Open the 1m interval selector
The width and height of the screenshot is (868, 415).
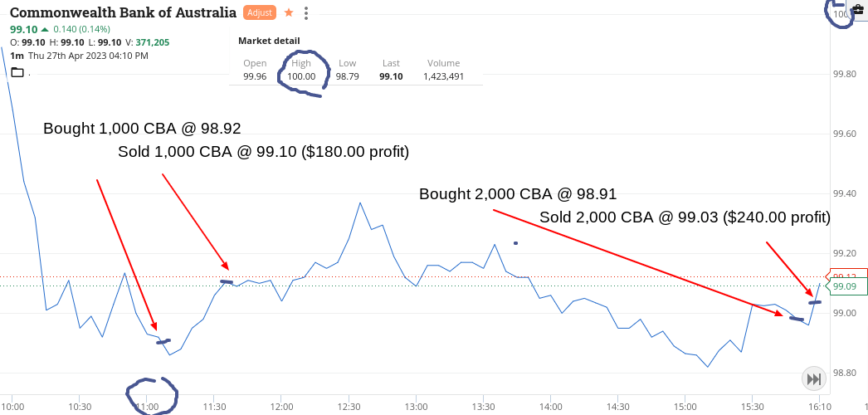point(17,56)
